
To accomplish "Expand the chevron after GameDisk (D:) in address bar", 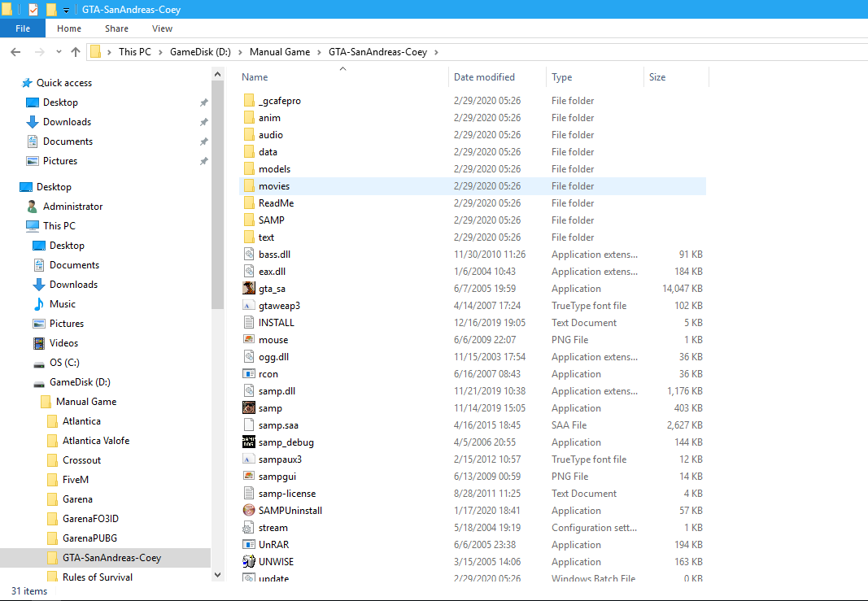I will 240,52.
